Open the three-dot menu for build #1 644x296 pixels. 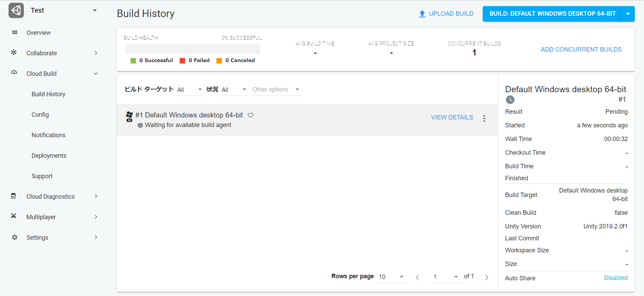tap(484, 118)
